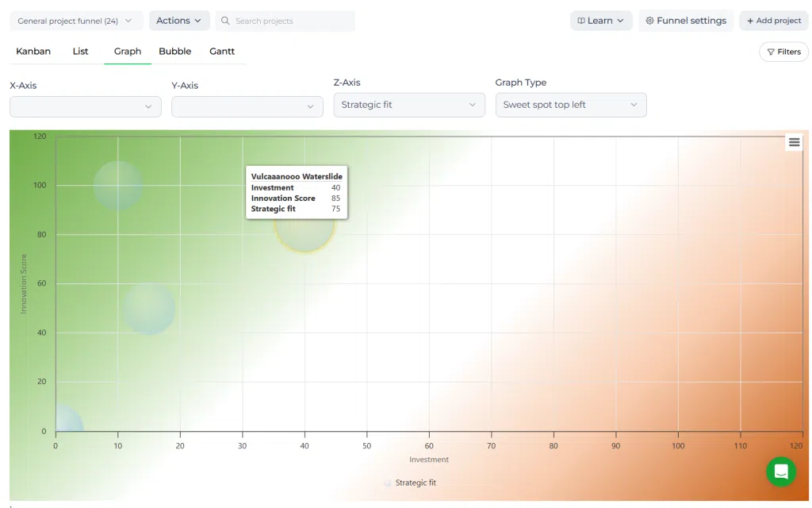Switch to the Bubble tab

175,52
